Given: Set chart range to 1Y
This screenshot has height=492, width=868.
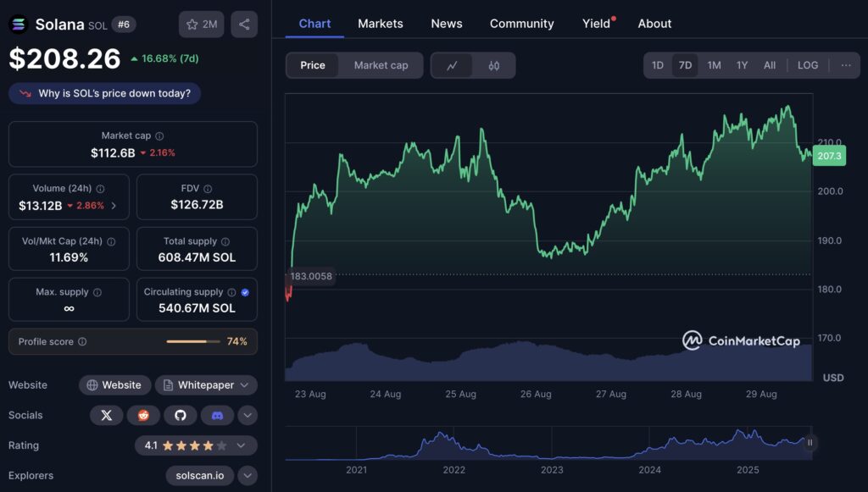Looking at the screenshot, I should click(x=742, y=65).
